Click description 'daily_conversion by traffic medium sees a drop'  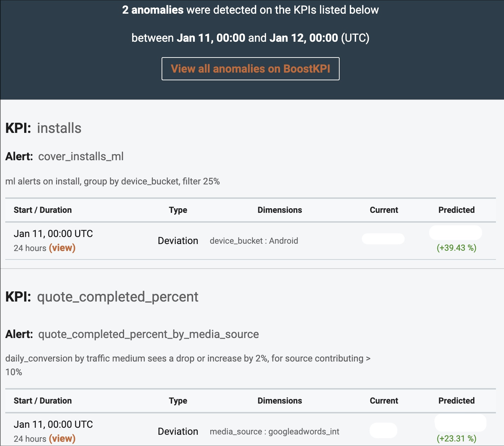click(188, 365)
